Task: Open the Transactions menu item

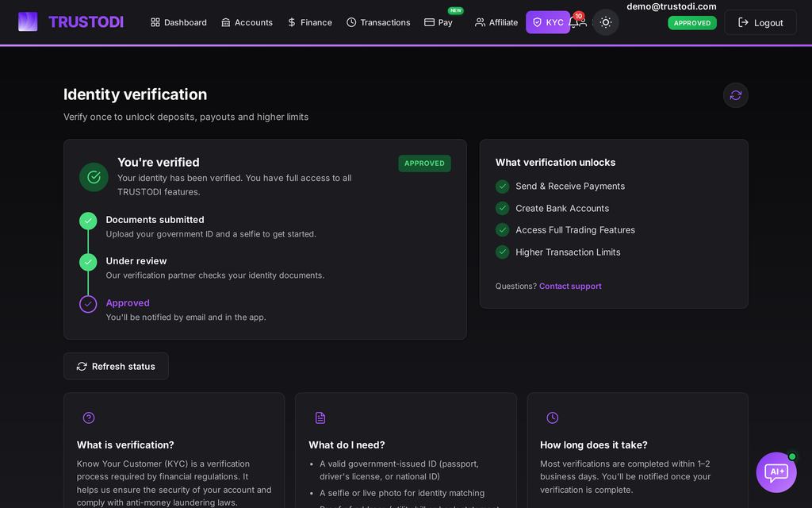Action: click(x=378, y=22)
